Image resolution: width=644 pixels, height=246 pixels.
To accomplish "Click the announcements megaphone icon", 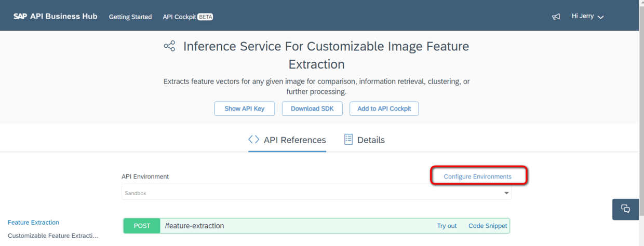I will [556, 17].
